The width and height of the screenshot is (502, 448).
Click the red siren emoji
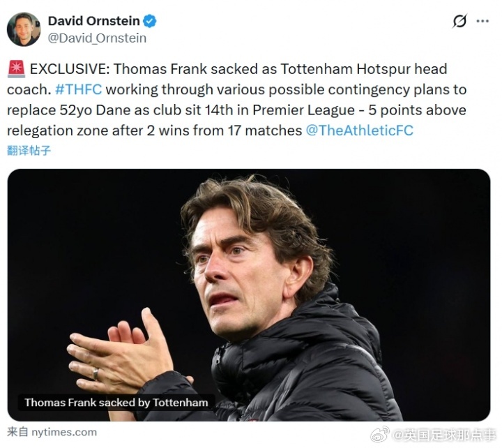pyautogui.click(x=16, y=69)
